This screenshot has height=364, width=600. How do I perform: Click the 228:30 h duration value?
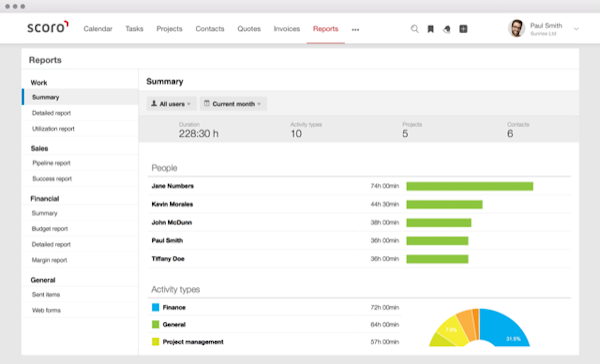click(199, 134)
